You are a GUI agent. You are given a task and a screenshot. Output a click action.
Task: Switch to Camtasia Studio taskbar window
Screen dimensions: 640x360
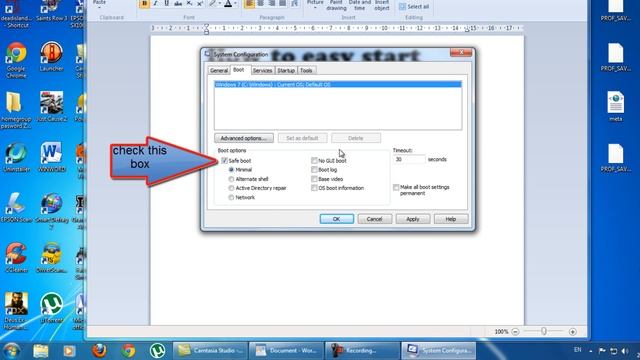[210, 351]
